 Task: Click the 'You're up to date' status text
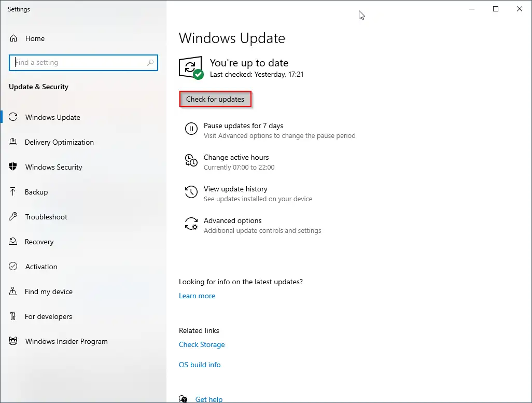[249, 63]
